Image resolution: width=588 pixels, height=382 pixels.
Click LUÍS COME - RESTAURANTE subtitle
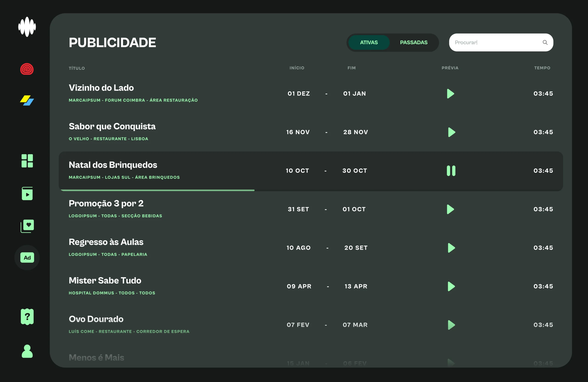[x=129, y=332]
